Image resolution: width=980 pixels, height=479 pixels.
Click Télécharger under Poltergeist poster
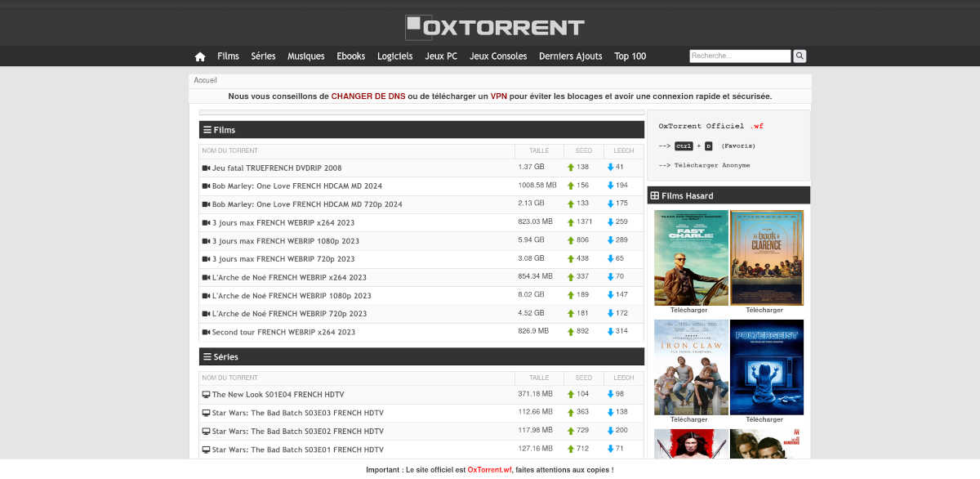[x=764, y=419]
